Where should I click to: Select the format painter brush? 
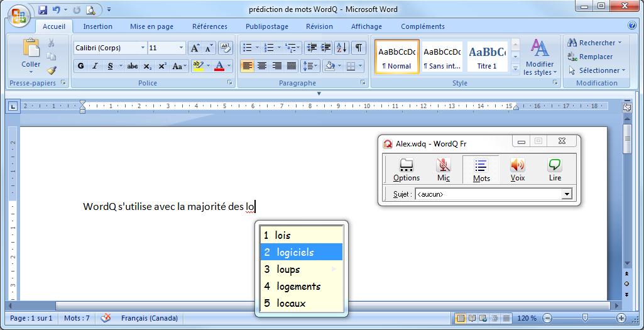[x=52, y=70]
